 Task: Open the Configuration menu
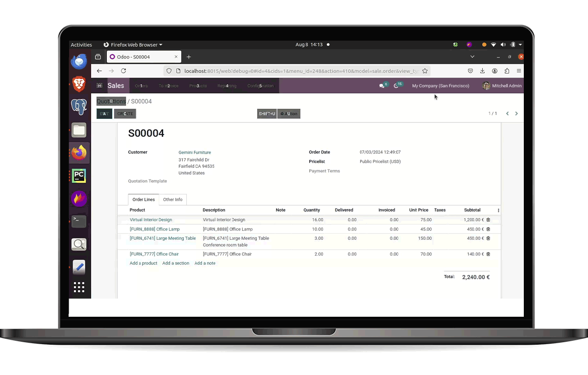tap(260, 86)
